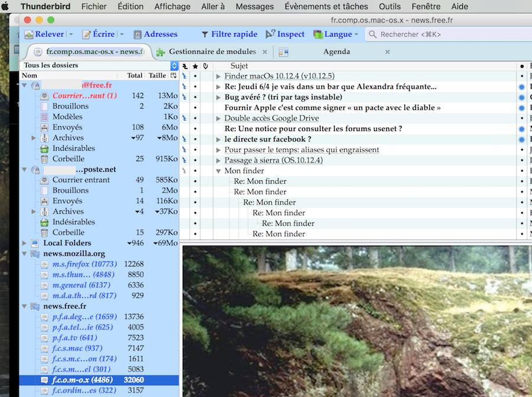
Task: Switch to the Agenda tab
Action: (336, 52)
